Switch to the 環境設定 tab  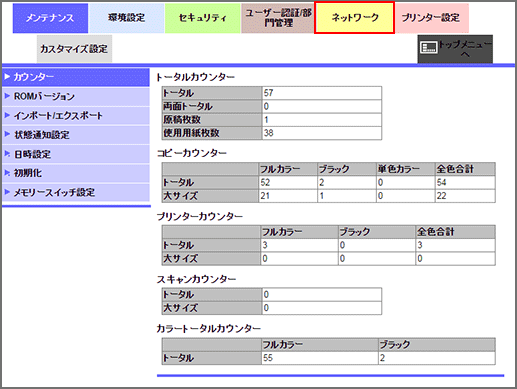(127, 18)
